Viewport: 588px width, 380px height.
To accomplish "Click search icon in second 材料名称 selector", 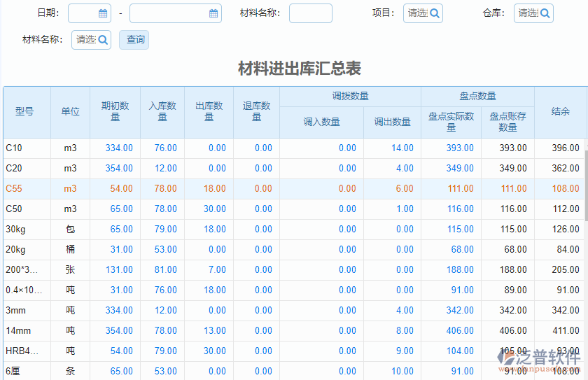I will 103,40.
